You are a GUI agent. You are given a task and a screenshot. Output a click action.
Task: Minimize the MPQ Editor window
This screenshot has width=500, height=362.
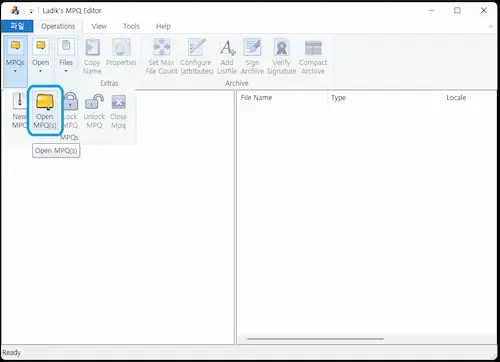point(431,11)
